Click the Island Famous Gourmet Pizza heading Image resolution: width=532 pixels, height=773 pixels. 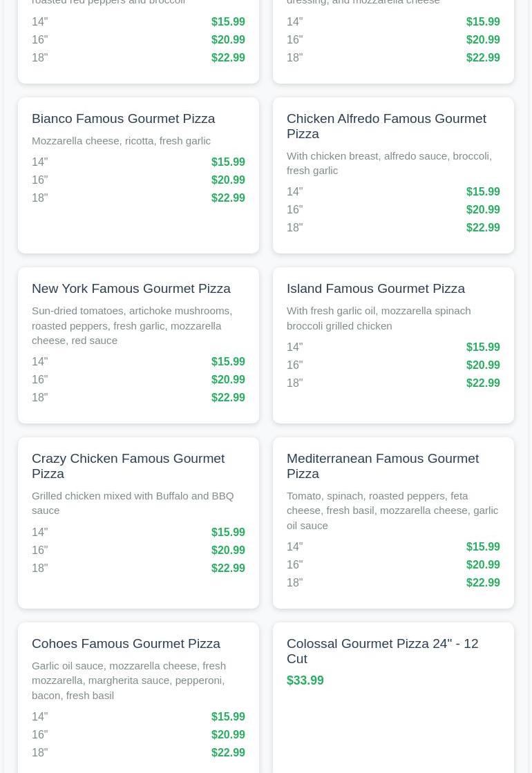[x=375, y=289]
